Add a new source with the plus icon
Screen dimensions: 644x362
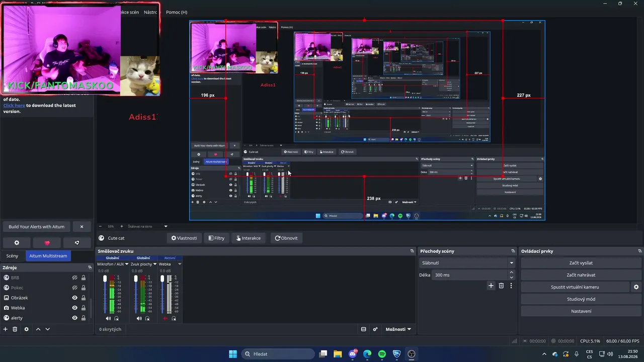[x=6, y=329]
